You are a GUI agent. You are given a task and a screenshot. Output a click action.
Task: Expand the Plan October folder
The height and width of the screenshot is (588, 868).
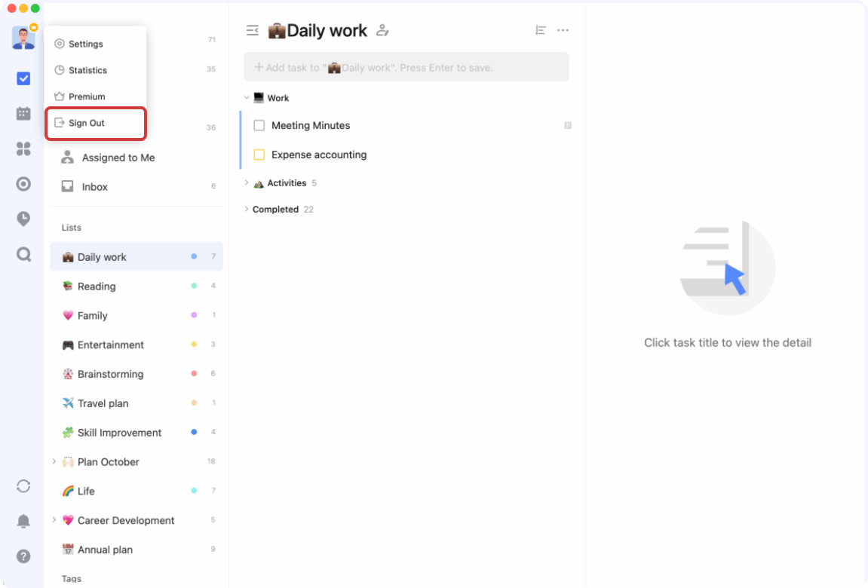[x=54, y=461]
